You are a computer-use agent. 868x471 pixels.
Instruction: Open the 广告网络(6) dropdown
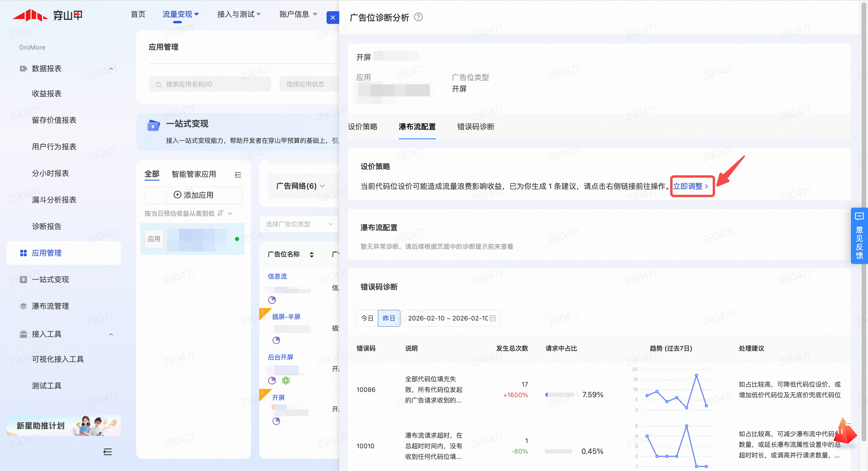point(300,186)
